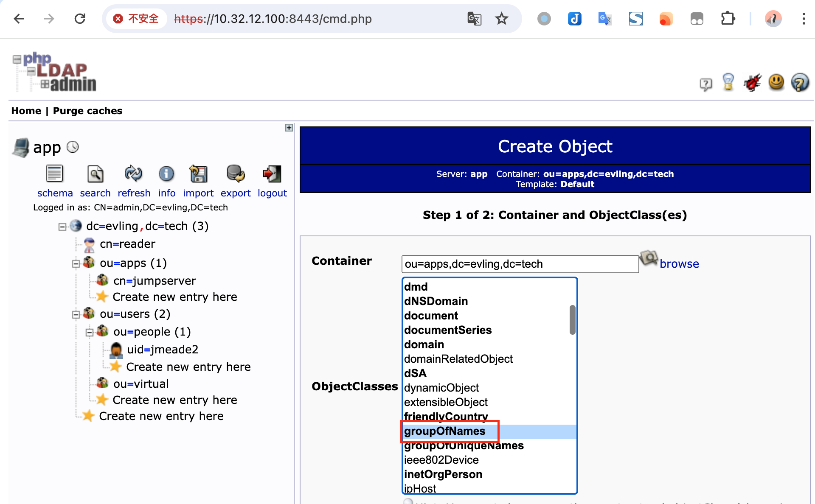Click the refresh text link
The image size is (815, 504).
[x=134, y=193]
